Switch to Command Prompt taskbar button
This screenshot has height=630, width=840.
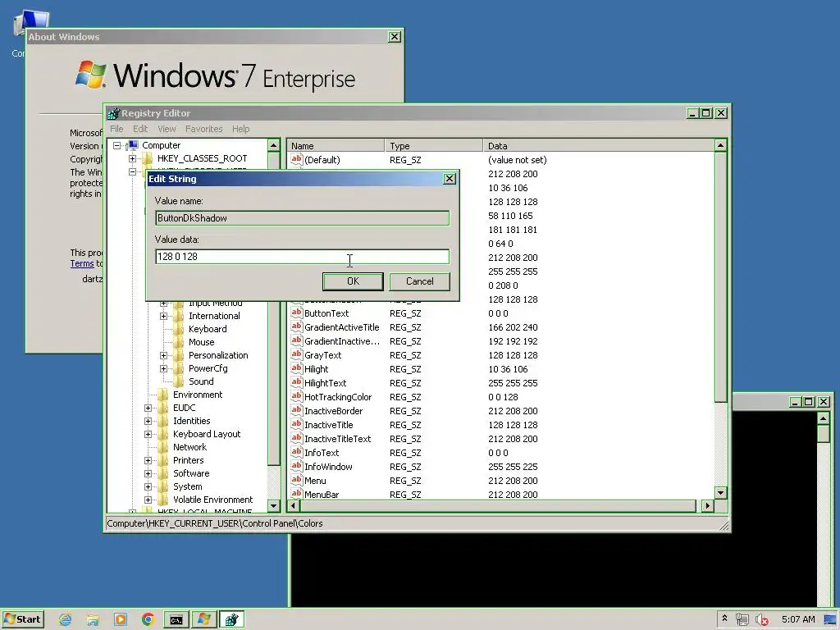176,620
